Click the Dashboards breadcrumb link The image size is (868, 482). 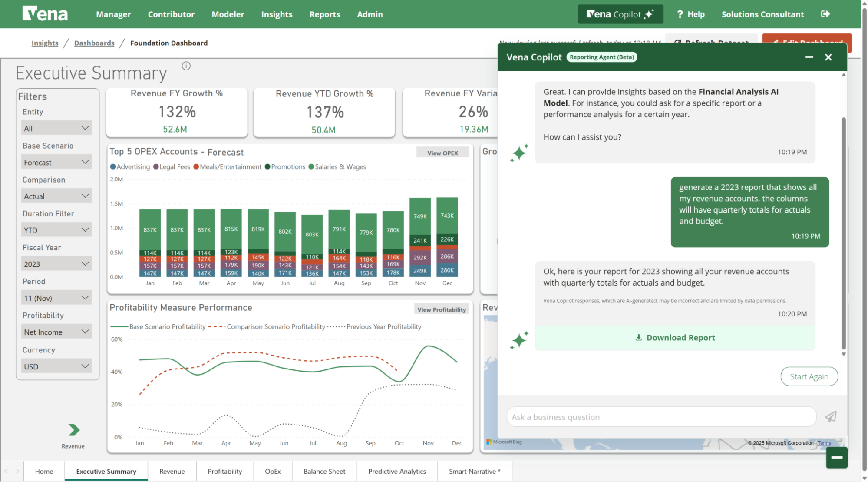pyautogui.click(x=94, y=43)
